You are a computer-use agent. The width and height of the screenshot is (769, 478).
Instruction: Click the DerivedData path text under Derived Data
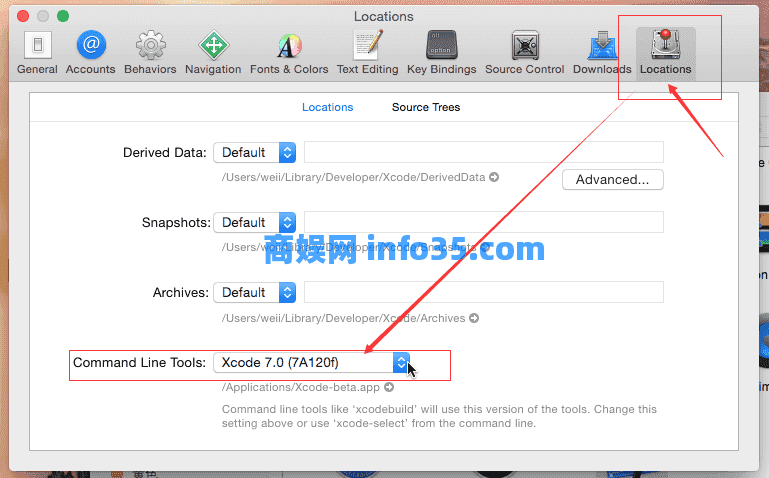point(353,177)
